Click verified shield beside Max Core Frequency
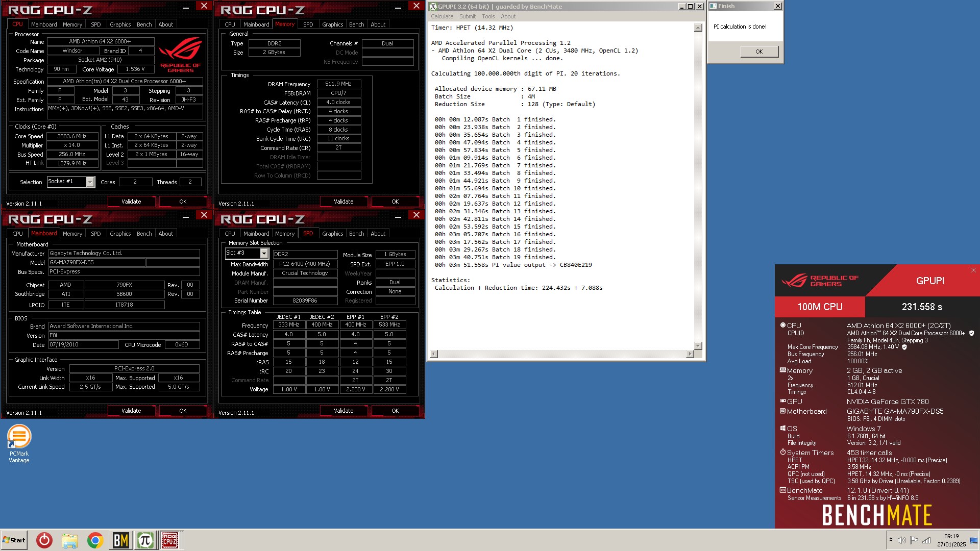 (904, 347)
